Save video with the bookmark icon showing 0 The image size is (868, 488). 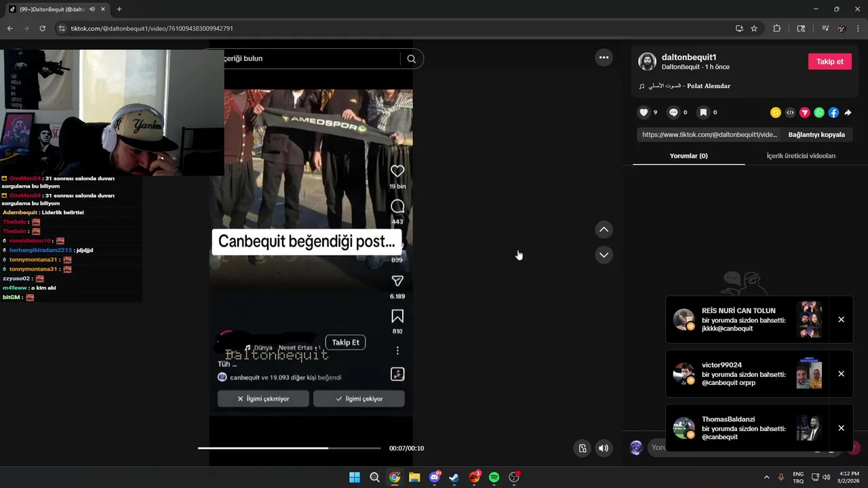point(703,113)
